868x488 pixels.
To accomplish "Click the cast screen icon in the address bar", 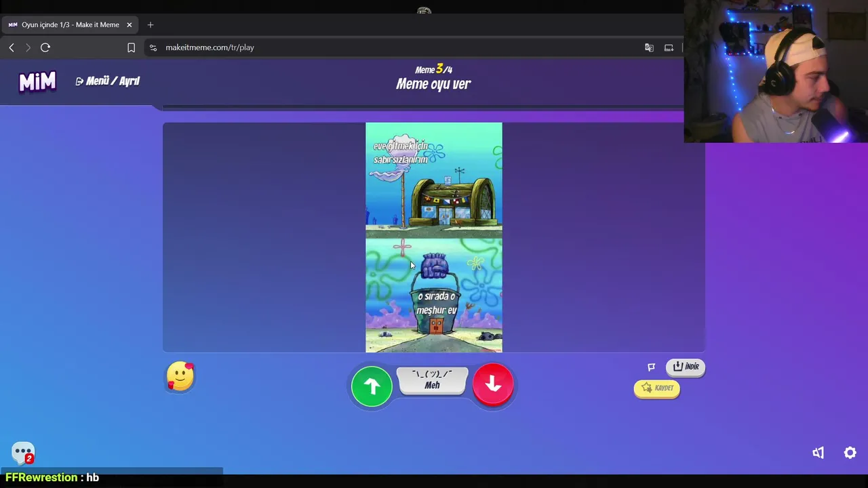I will click(x=669, y=47).
